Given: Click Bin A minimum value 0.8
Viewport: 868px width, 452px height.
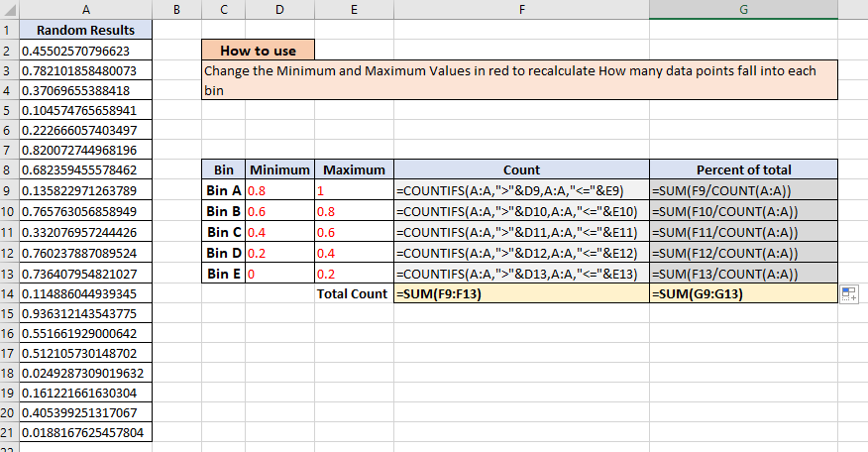Looking at the screenshot, I should pyautogui.click(x=280, y=190).
